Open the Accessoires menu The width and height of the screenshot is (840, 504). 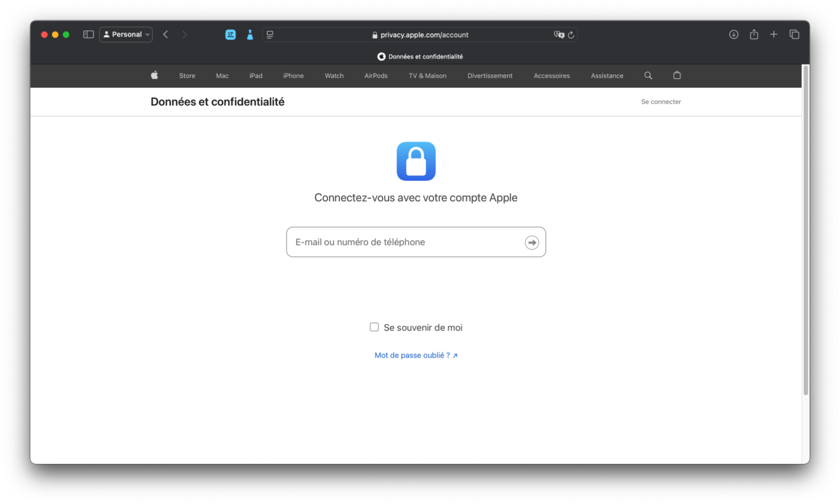click(552, 76)
